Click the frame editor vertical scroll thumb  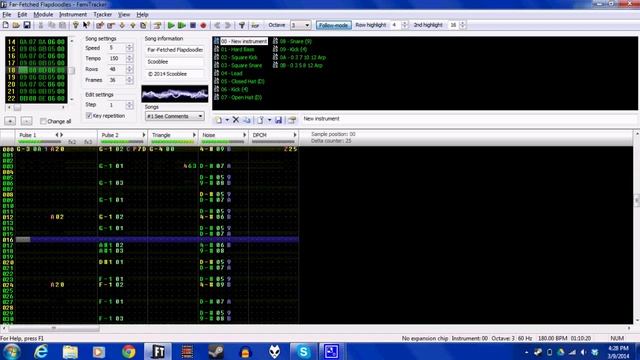[71, 70]
